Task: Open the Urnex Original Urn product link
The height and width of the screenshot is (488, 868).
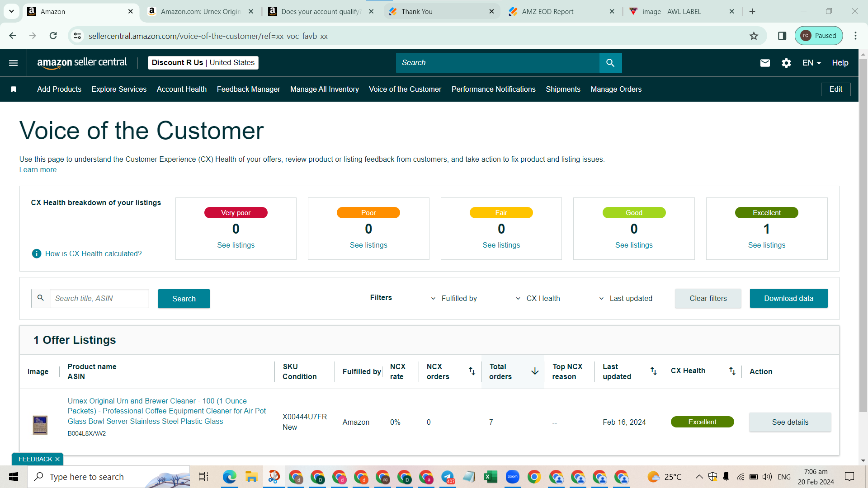Action: click(x=167, y=411)
